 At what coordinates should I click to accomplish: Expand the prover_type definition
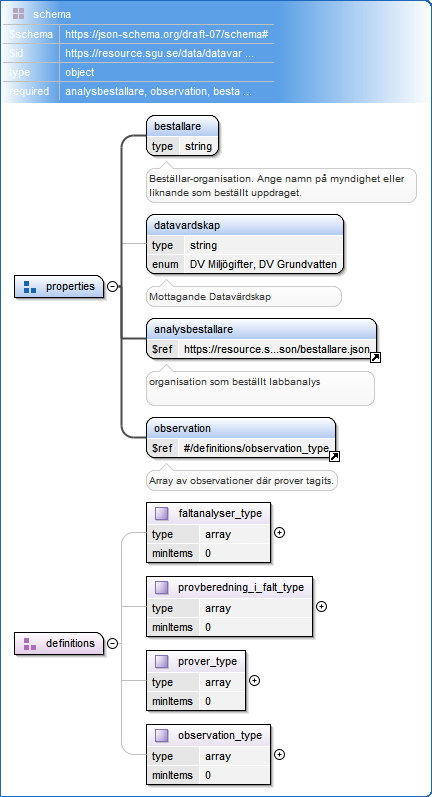255,680
